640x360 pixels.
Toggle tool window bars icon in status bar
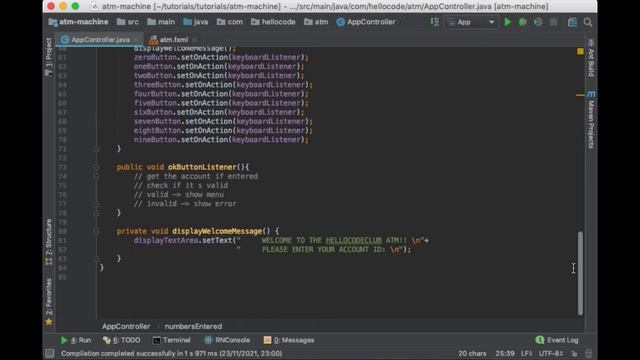[49, 353]
